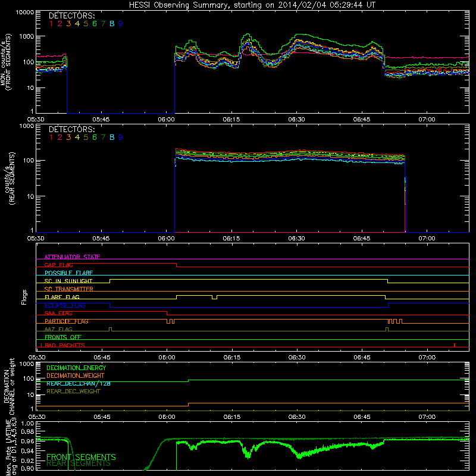The height and width of the screenshot is (476, 476).
Task: Select red detector 1 in front segments legend
Action: click(x=51, y=24)
